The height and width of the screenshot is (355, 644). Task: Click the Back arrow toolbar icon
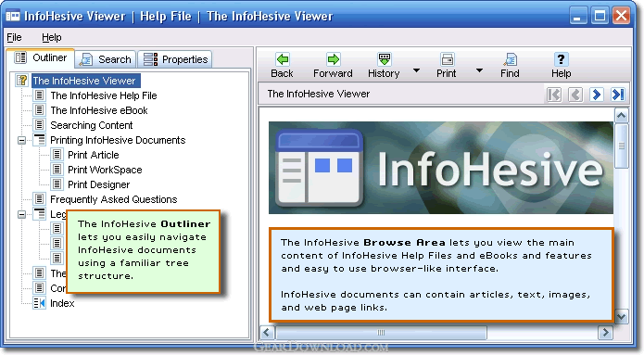pos(283,59)
